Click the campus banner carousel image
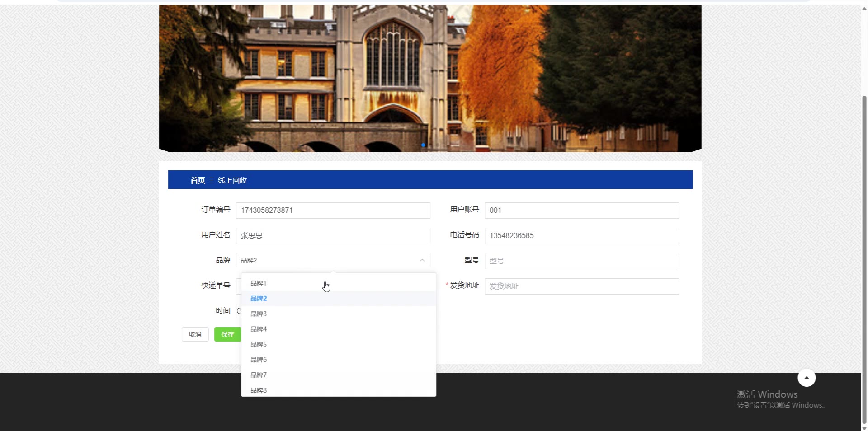The width and height of the screenshot is (868, 431). (430, 79)
